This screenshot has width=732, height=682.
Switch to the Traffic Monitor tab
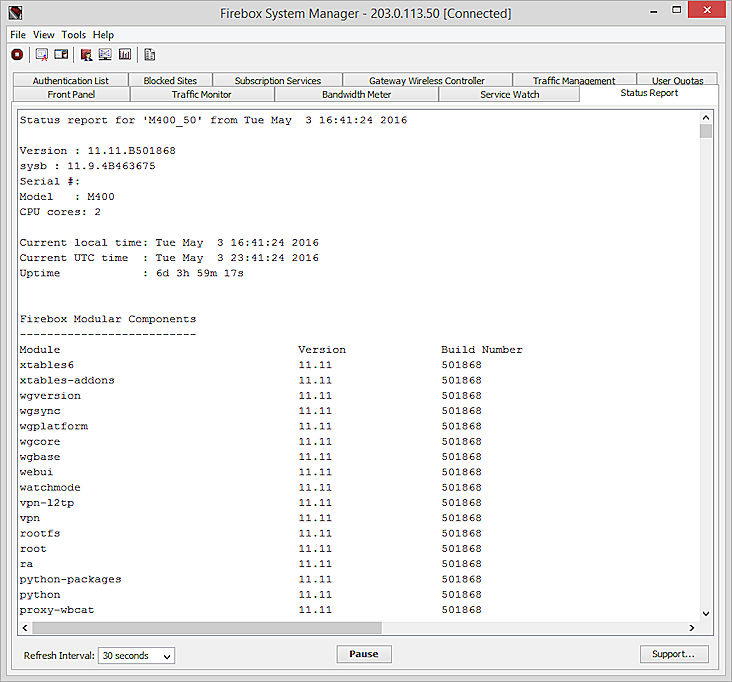201,94
